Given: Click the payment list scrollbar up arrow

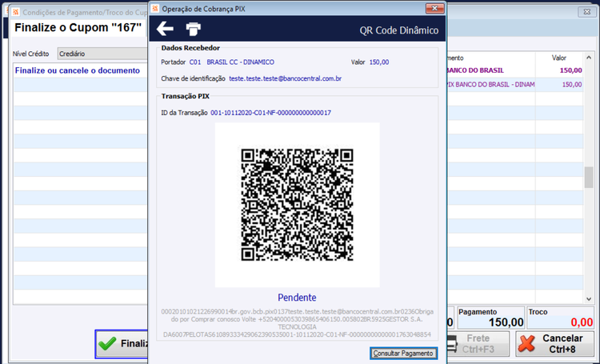Looking at the screenshot, I should pos(589,58).
